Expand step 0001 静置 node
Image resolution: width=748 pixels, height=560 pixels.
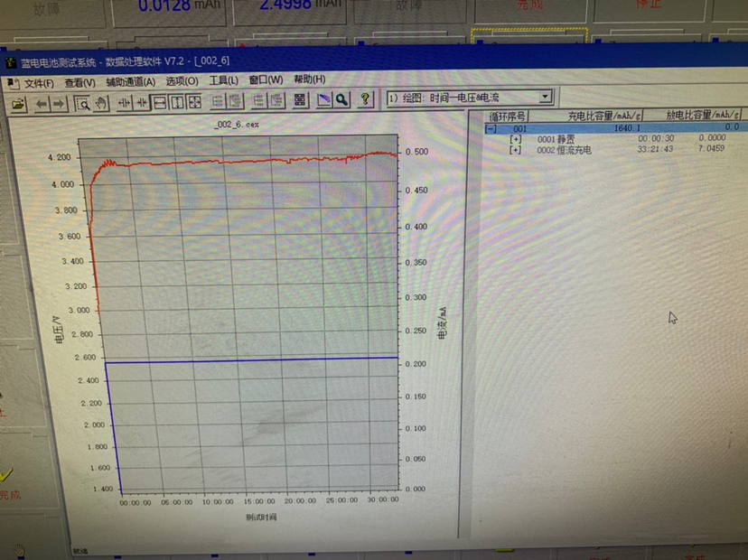tap(516, 139)
